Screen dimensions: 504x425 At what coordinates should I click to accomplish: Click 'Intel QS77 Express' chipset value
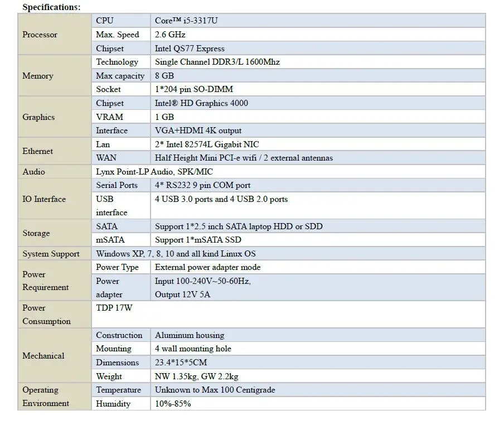pyautogui.click(x=190, y=49)
